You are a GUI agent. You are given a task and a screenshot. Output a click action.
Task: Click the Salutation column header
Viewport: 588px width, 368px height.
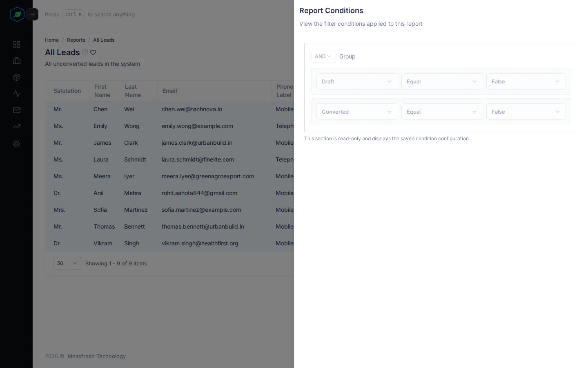[67, 91]
